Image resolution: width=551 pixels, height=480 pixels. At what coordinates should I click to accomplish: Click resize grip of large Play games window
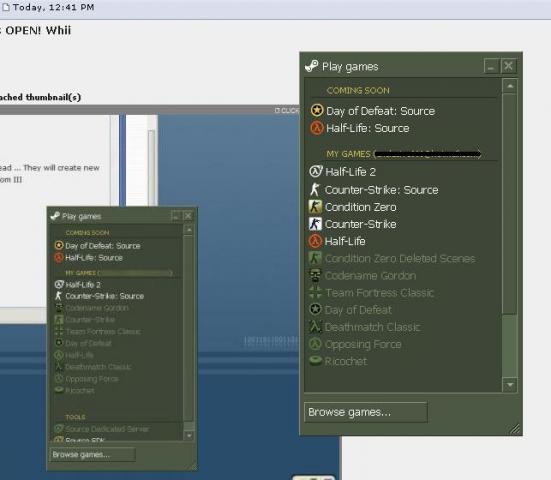pyautogui.click(x=515, y=429)
